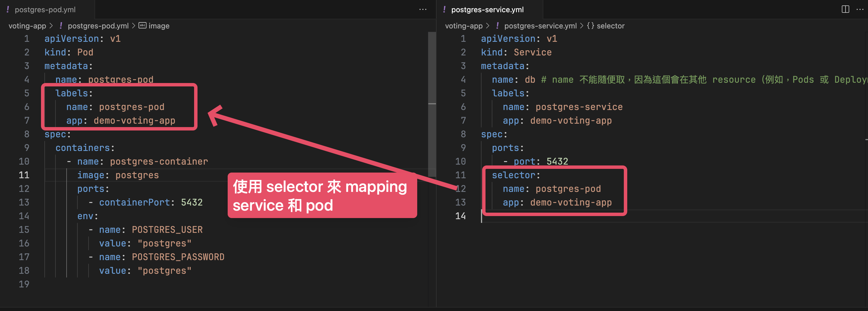Click braces object icon beside selector breadcrumb
Image resolution: width=868 pixels, height=311 pixels.
590,26
